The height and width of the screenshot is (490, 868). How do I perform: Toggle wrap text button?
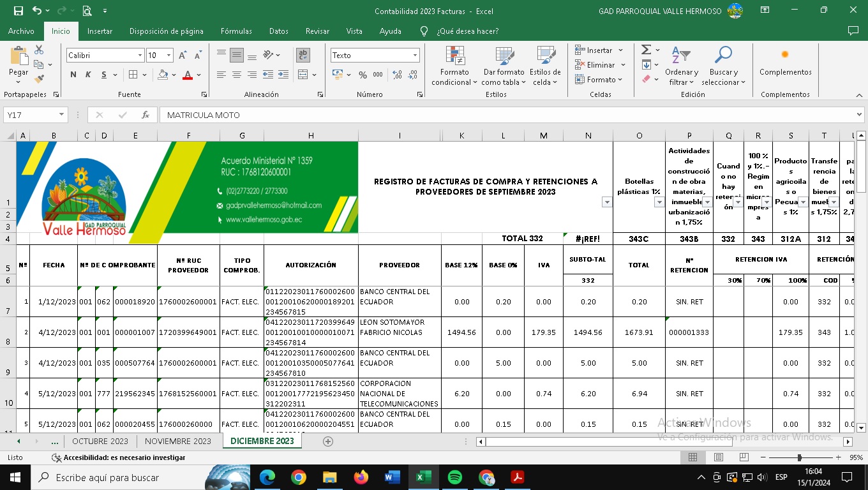[x=304, y=56]
